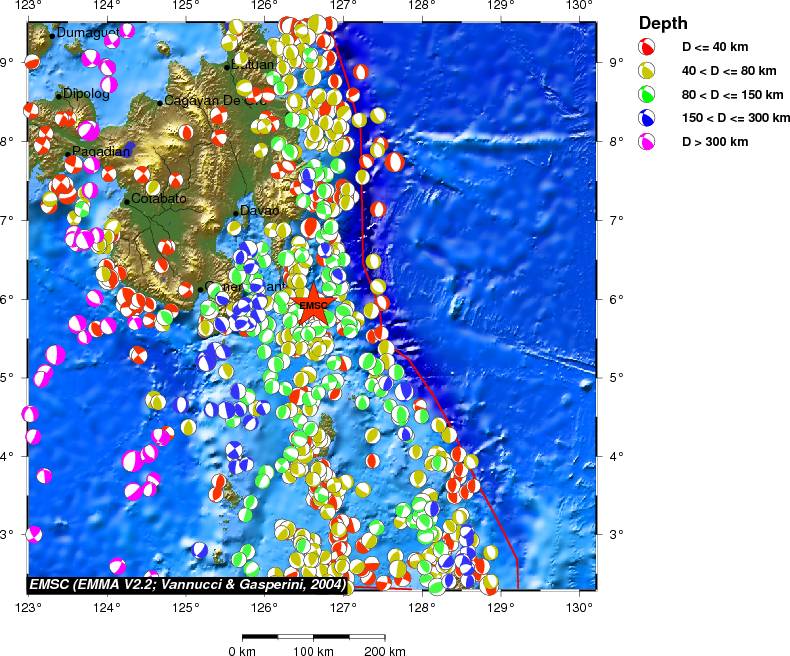This screenshot has width=790, height=656.
Task: Click the Dipolog city marker dot
Action: (59, 96)
